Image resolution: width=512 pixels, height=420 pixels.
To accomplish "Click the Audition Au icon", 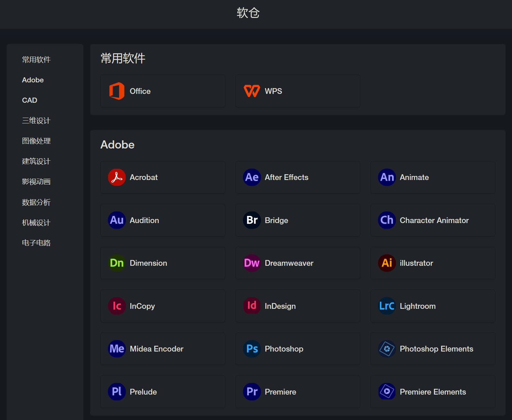I will (x=117, y=220).
